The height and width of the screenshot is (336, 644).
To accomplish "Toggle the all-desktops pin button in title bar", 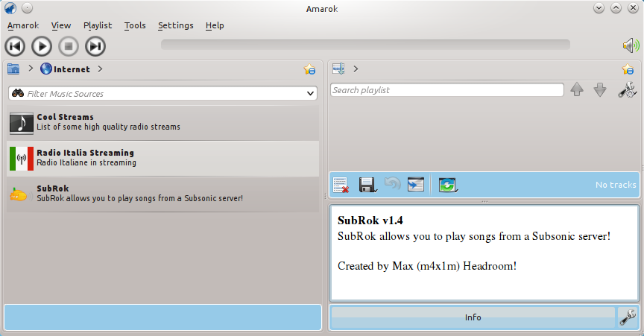I will coord(27,8).
